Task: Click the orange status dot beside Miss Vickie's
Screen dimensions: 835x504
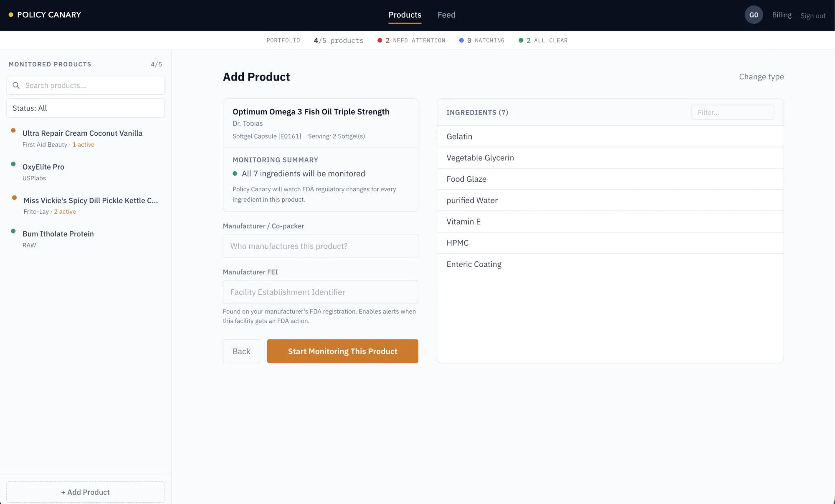Action: tap(14, 198)
